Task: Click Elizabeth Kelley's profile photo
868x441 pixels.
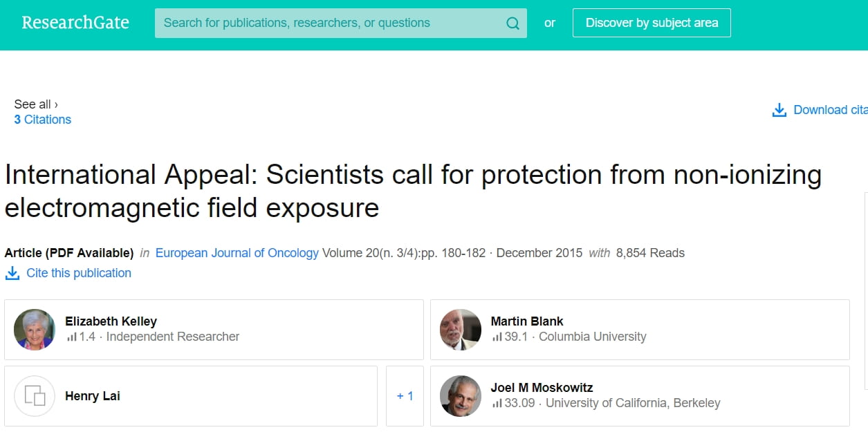Action: click(x=35, y=330)
